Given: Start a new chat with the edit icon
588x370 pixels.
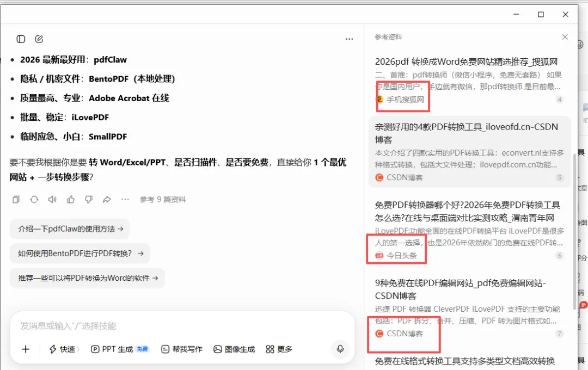Looking at the screenshot, I should click(x=39, y=39).
